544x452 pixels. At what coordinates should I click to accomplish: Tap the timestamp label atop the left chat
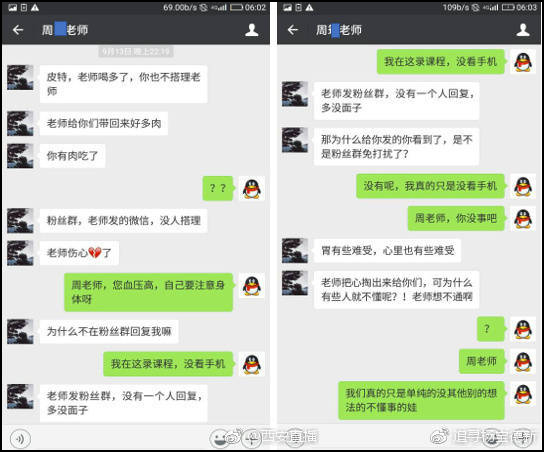[x=136, y=52]
